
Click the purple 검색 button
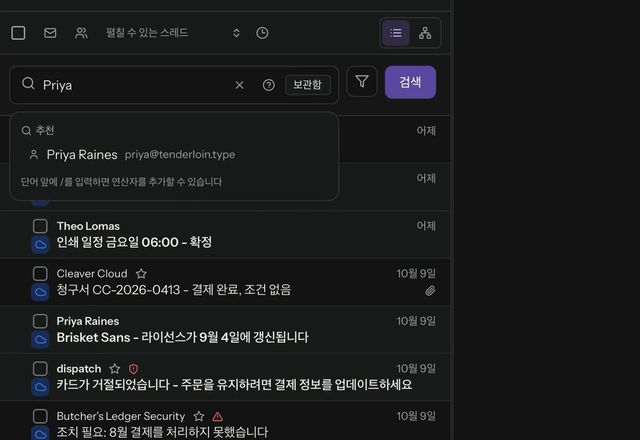click(x=410, y=82)
